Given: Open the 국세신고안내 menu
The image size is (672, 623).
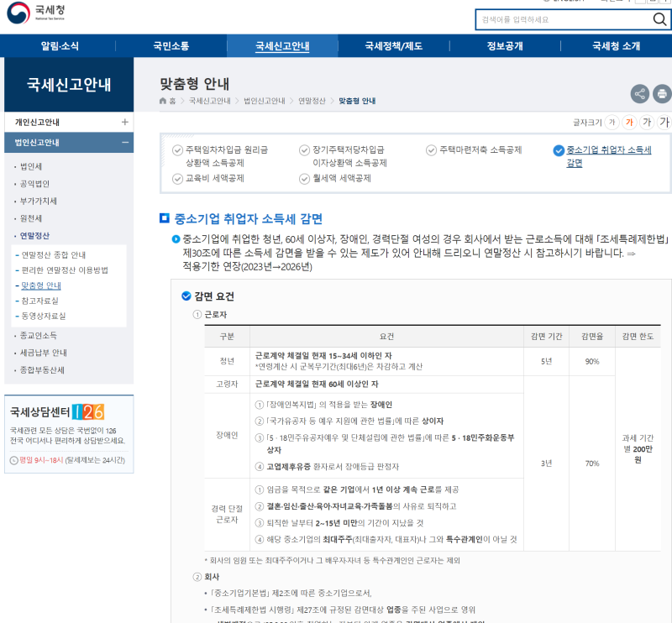Looking at the screenshot, I should coord(282,46).
